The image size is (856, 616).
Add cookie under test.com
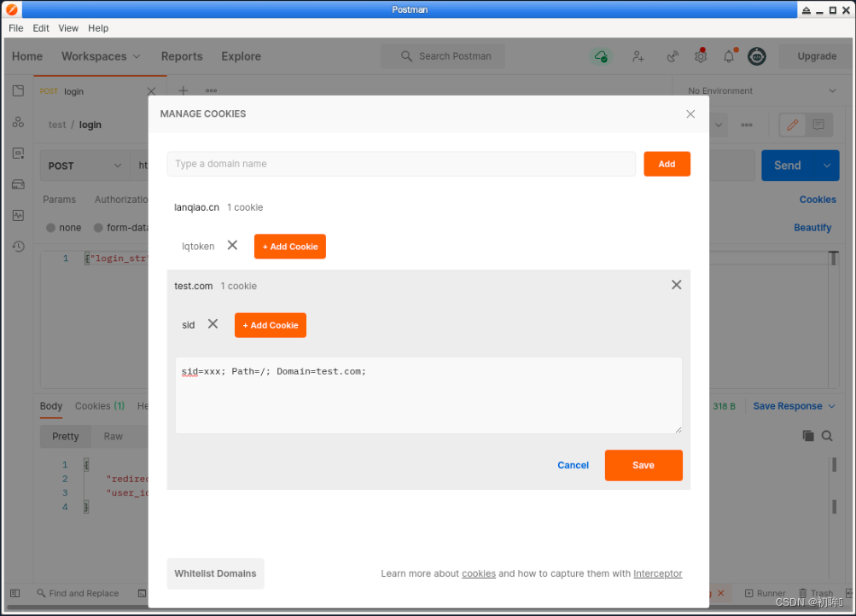271,325
